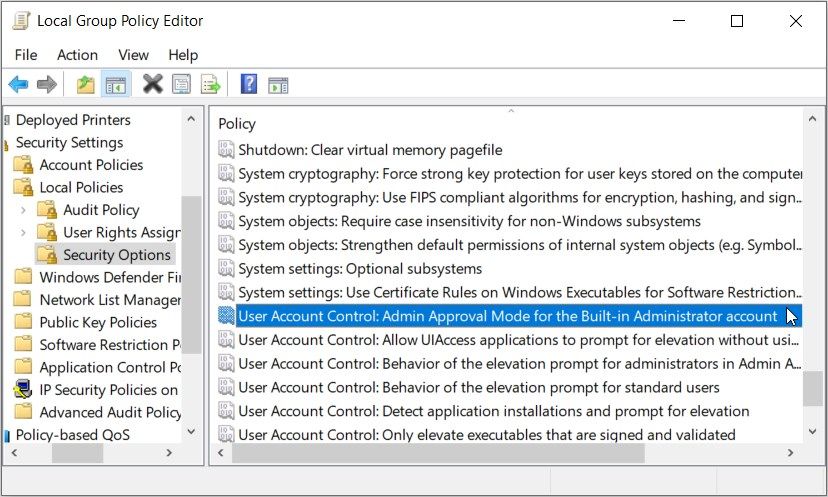828x497 pixels.
Task: Click the blue Help question mark icon
Action: click(x=249, y=84)
